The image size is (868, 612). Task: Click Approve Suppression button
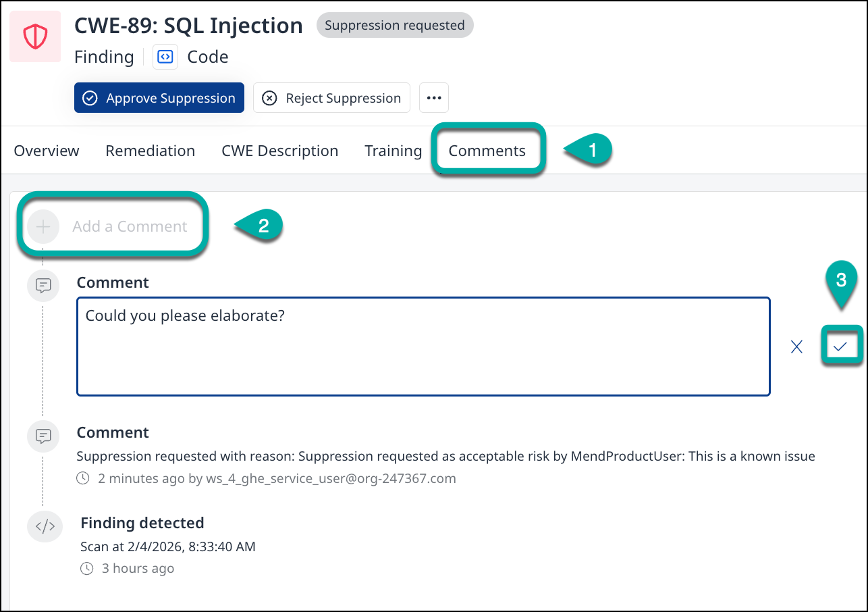tap(159, 98)
